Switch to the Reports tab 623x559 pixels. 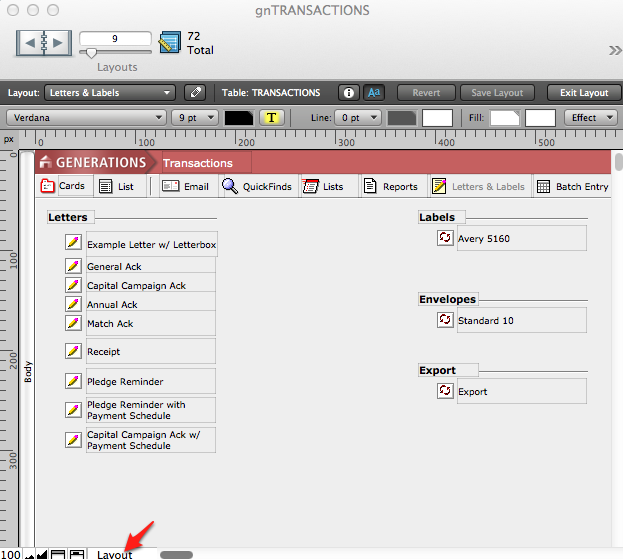pyautogui.click(x=390, y=186)
